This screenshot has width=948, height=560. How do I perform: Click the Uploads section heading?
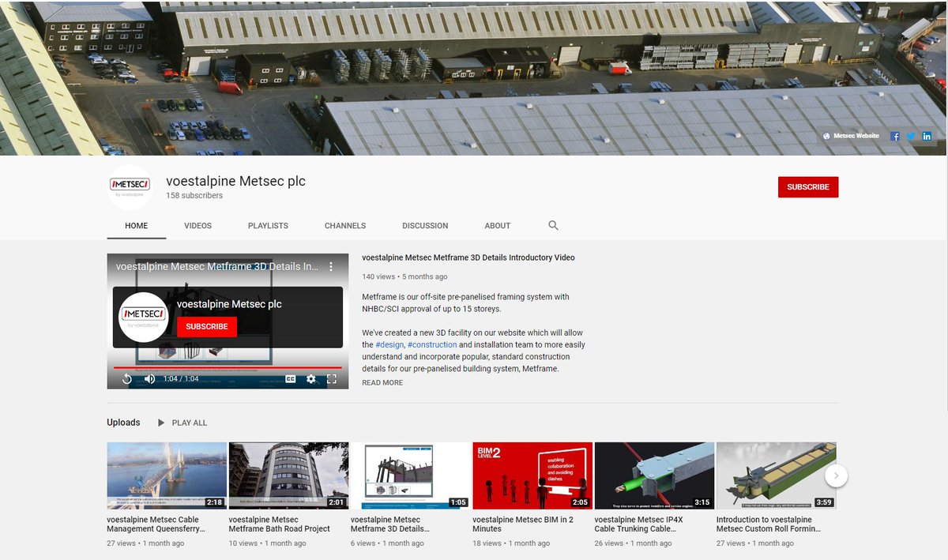[x=123, y=423]
